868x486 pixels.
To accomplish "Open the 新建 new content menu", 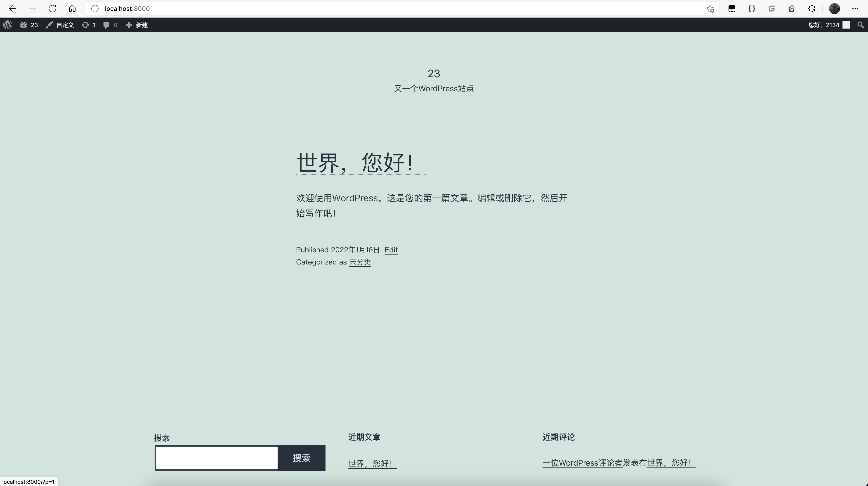I will 137,25.
